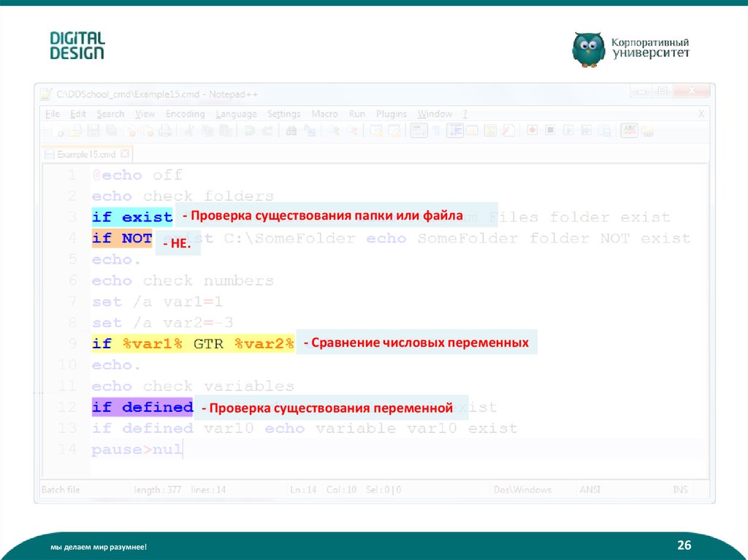This screenshot has height=560, width=748.
Task: Click code line 'echo check folders'
Action: (183, 196)
